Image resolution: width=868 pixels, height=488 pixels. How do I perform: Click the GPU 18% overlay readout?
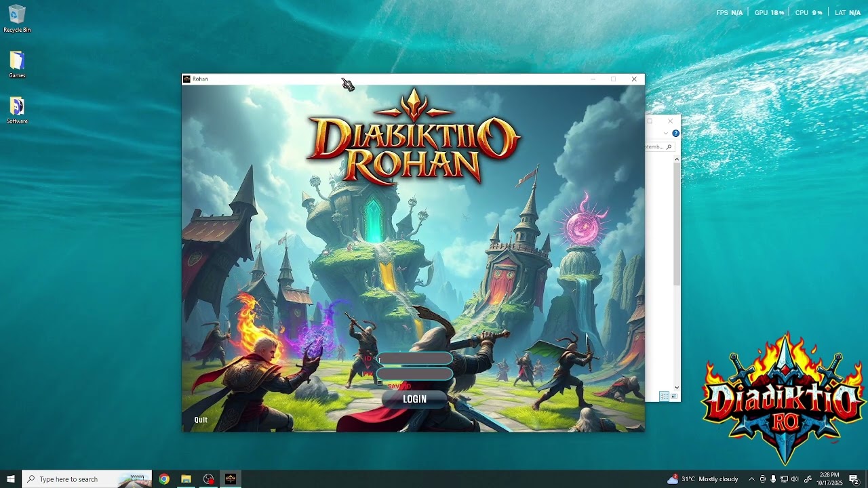coord(769,13)
